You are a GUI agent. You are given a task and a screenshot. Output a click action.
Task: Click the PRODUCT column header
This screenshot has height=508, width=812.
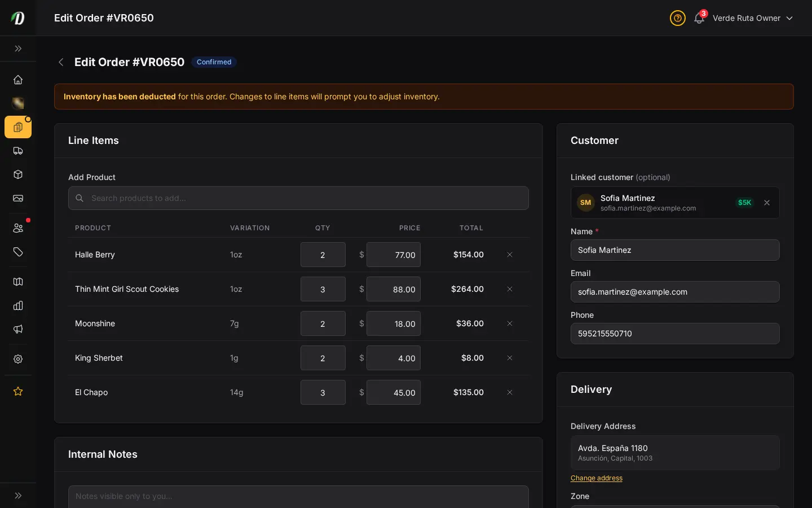pyautogui.click(x=93, y=228)
